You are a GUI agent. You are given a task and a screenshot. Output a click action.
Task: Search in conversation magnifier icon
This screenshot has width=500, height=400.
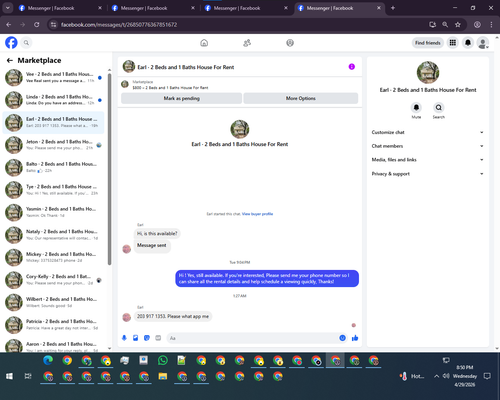439,108
